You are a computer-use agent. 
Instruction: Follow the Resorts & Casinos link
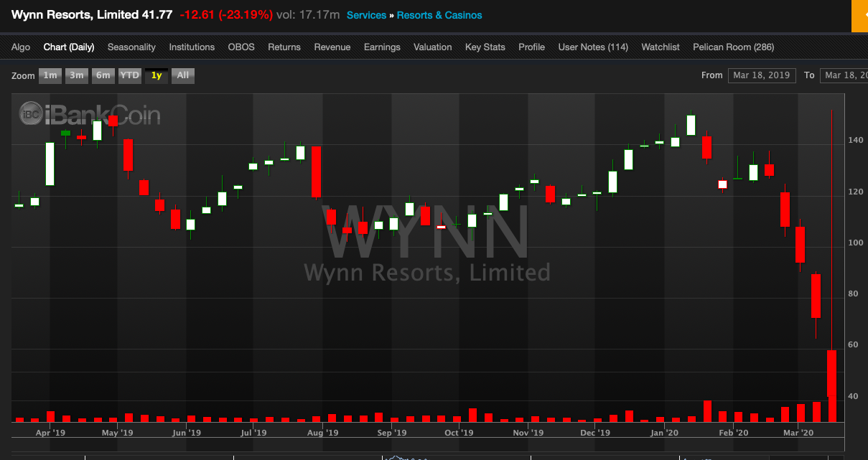tap(439, 15)
